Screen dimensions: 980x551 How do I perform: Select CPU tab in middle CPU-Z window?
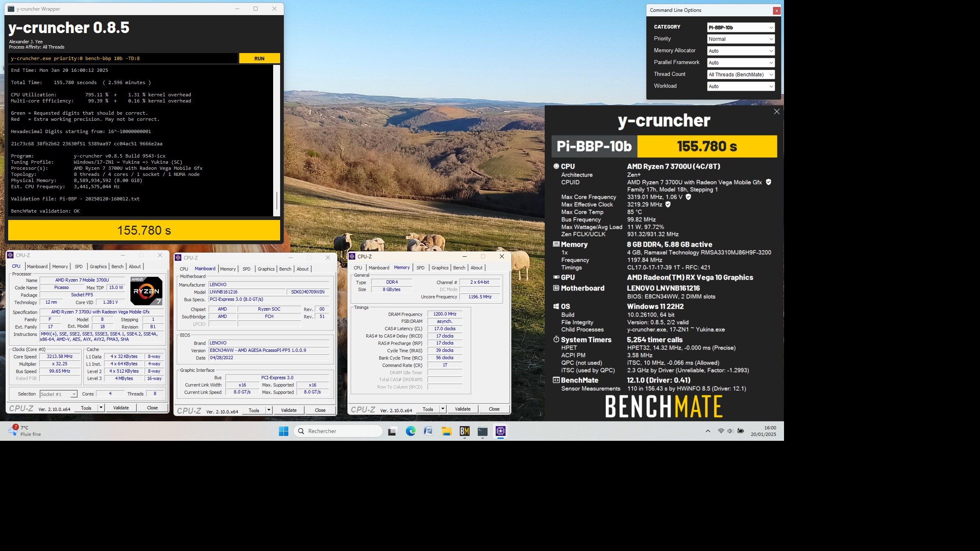184,269
